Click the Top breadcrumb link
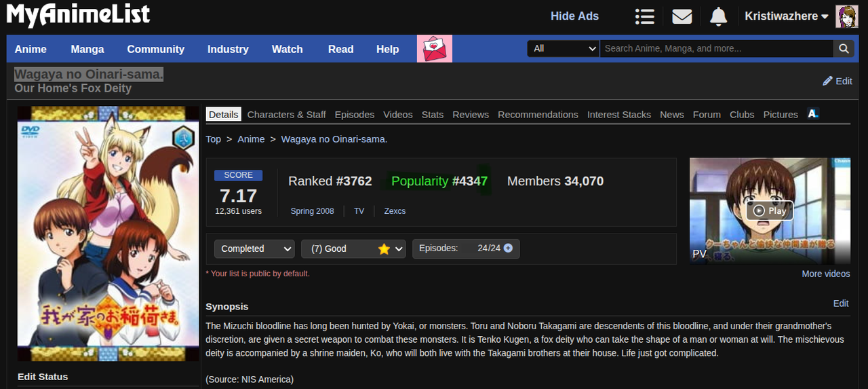Viewport: 868px width, 389px height. (214, 139)
